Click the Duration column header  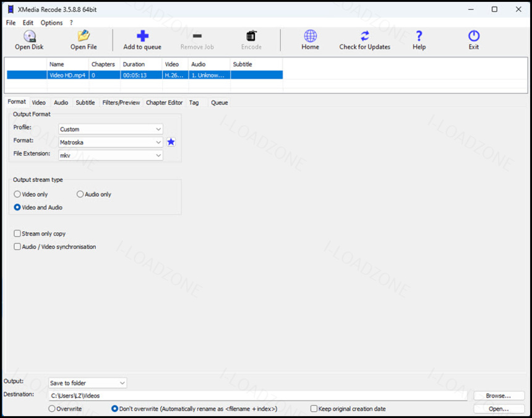[x=141, y=64]
